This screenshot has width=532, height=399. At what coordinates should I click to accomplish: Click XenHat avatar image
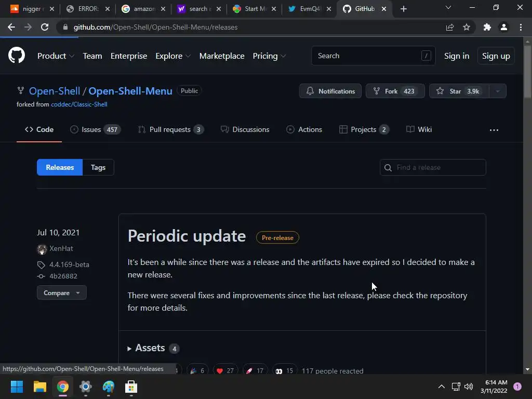[x=42, y=249]
